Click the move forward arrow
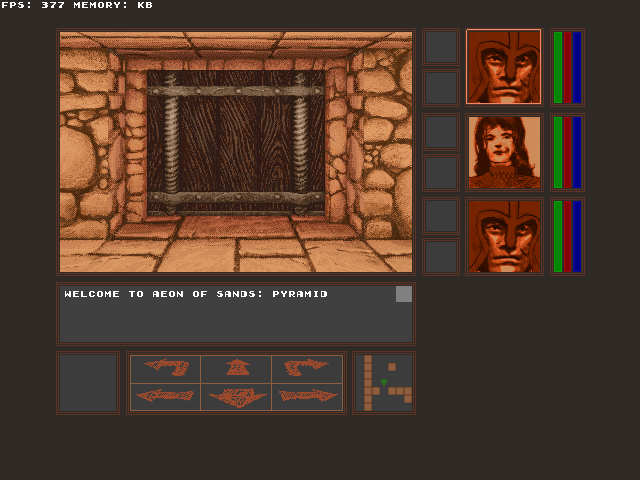 236,368
